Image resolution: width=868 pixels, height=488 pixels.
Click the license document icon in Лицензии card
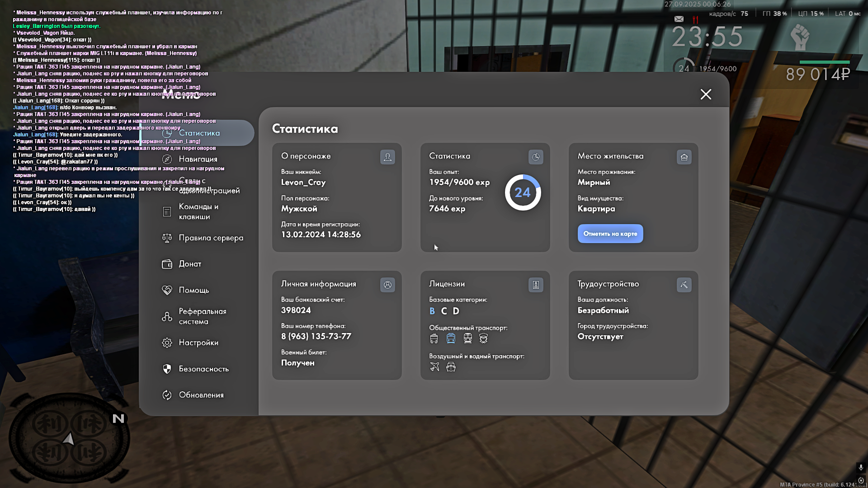pos(536,285)
